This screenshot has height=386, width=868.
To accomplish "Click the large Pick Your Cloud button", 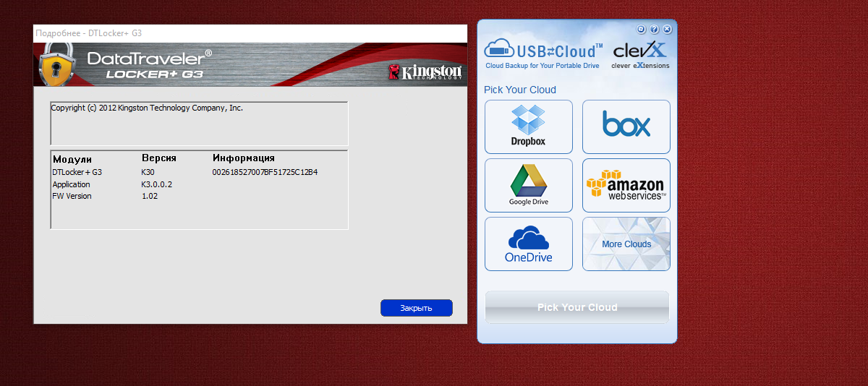I will coord(577,307).
